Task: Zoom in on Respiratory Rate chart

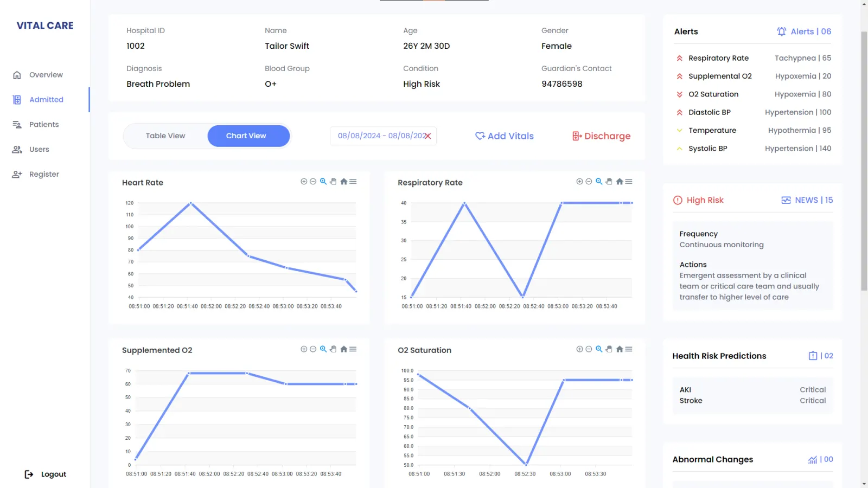Action: click(579, 182)
